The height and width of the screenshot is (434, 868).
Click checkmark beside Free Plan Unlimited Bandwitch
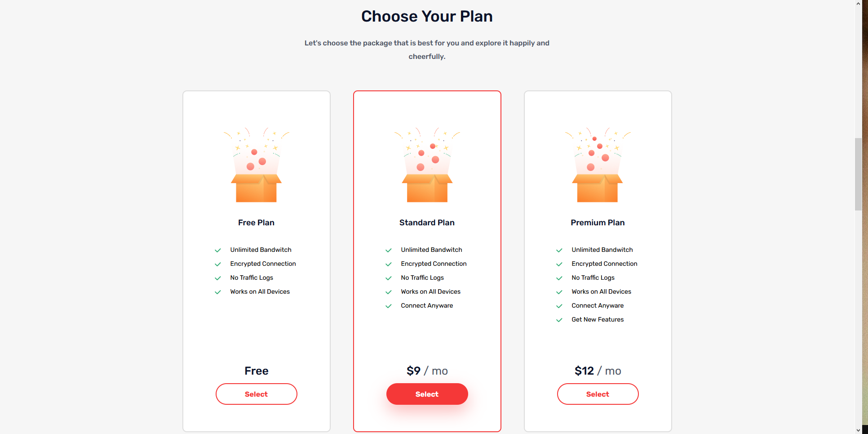click(x=218, y=250)
